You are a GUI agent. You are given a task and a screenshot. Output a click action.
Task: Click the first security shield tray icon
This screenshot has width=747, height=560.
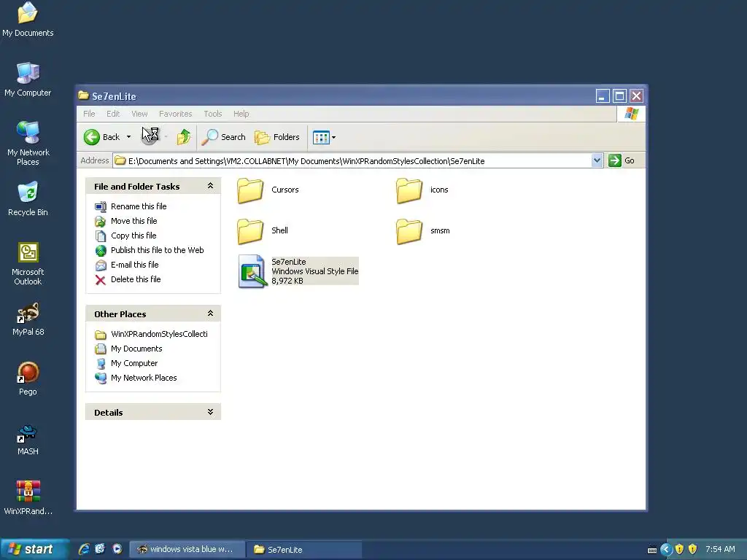coord(679,549)
